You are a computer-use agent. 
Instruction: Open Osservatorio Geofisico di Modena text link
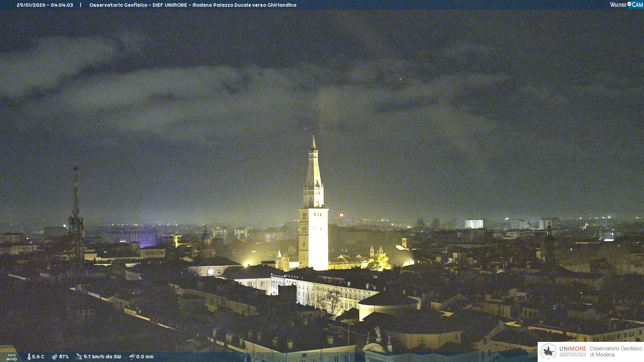coord(616,352)
